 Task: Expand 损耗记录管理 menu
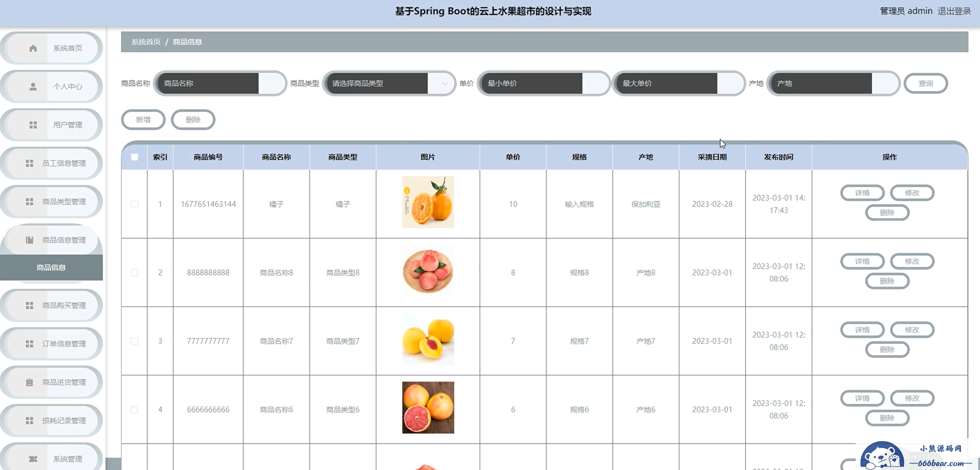click(x=51, y=421)
